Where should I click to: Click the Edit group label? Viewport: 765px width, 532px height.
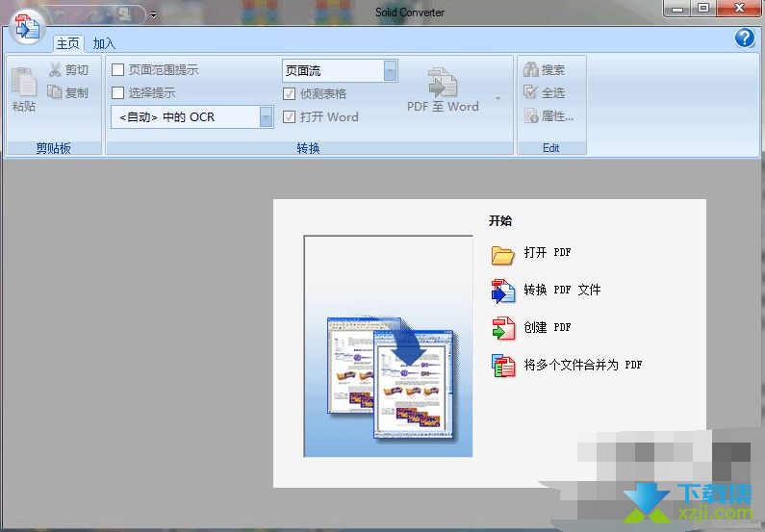[x=550, y=148]
